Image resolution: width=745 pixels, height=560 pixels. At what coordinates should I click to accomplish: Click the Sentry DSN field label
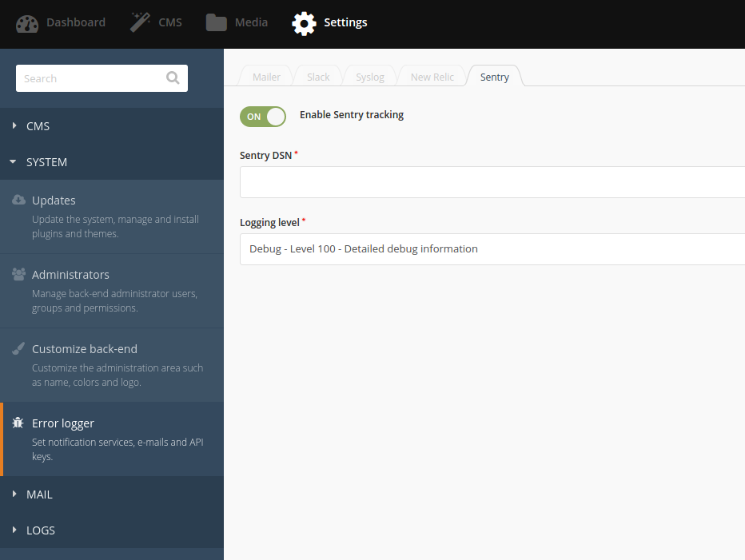265,155
